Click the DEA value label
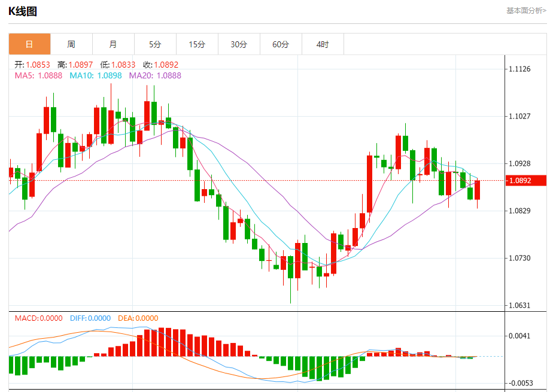 (138, 318)
